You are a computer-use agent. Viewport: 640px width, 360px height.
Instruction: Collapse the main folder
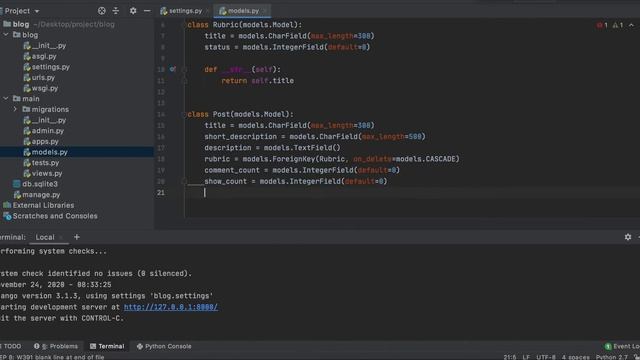(x=6, y=99)
